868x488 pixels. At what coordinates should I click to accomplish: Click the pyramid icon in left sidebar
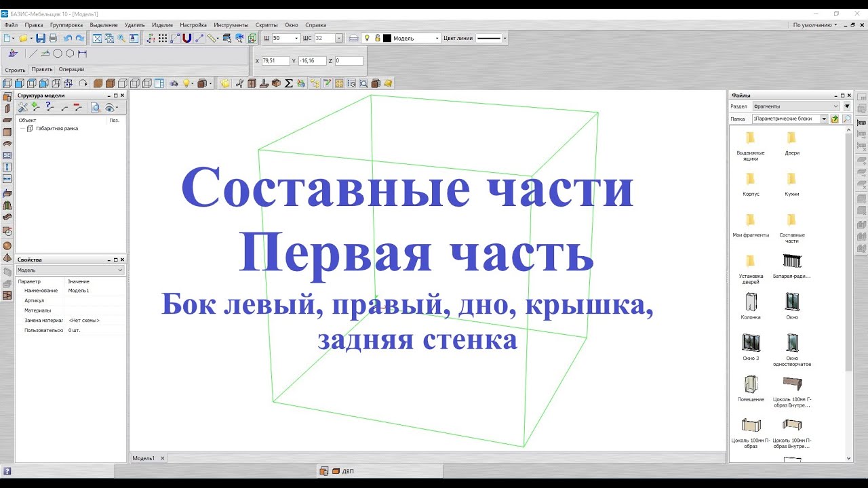point(7,258)
